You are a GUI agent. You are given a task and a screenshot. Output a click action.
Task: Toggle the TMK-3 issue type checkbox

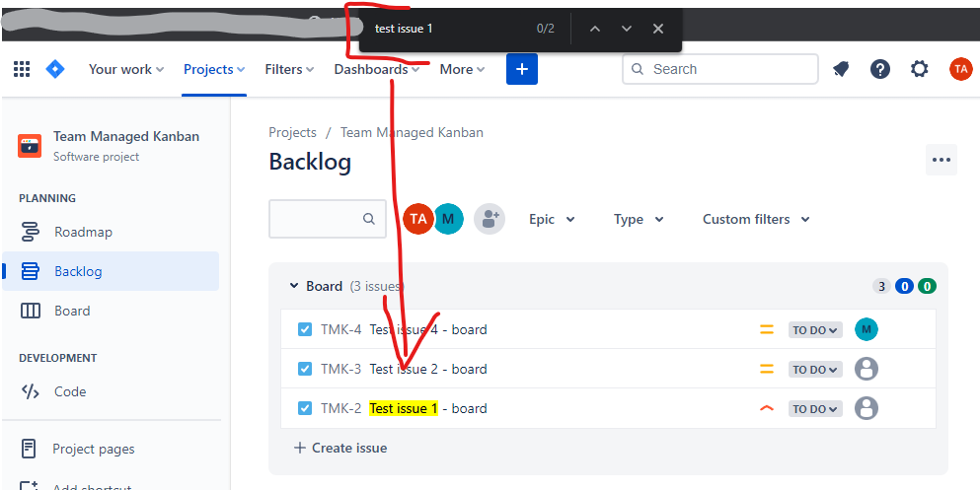click(x=305, y=369)
